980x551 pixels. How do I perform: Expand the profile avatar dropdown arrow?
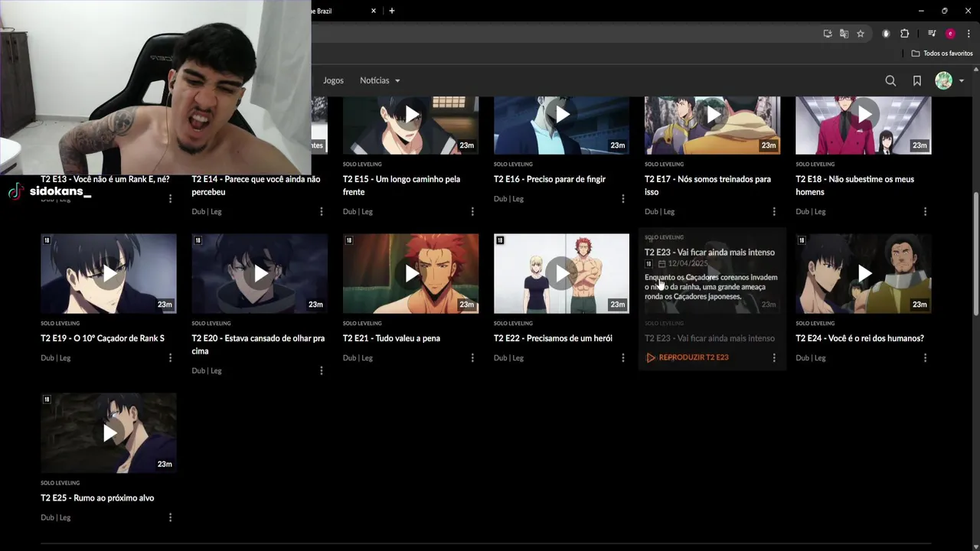[x=962, y=81]
